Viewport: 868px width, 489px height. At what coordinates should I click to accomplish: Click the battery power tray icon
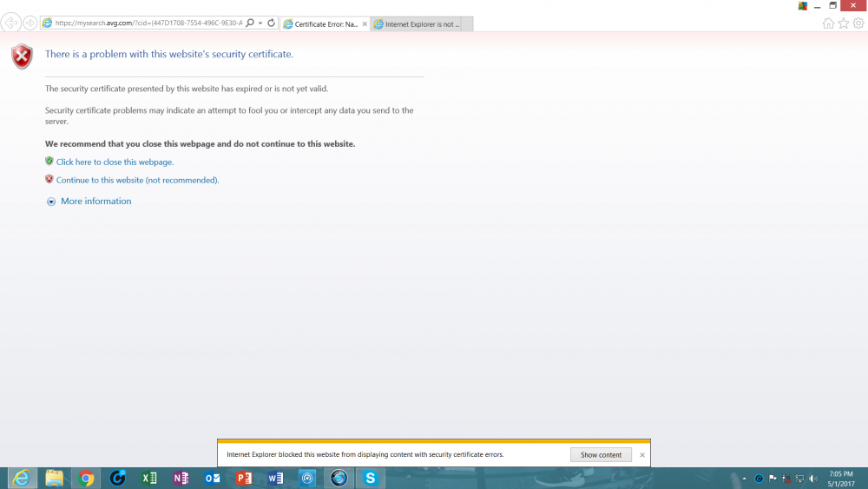[786, 479]
